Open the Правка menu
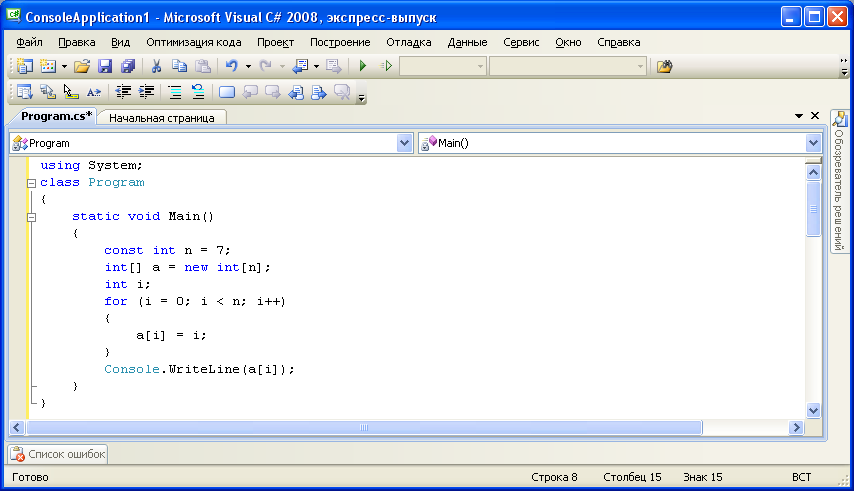Viewport: 854px width, 491px height. pyautogui.click(x=77, y=42)
